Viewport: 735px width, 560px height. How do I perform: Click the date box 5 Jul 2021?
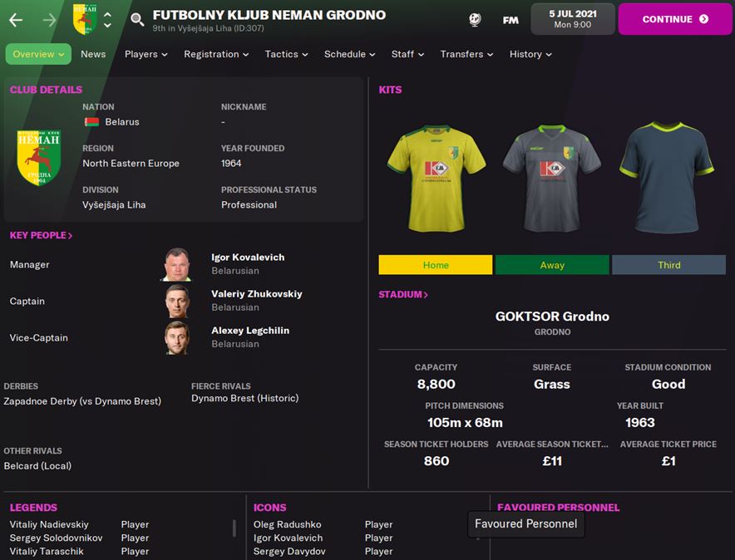572,19
